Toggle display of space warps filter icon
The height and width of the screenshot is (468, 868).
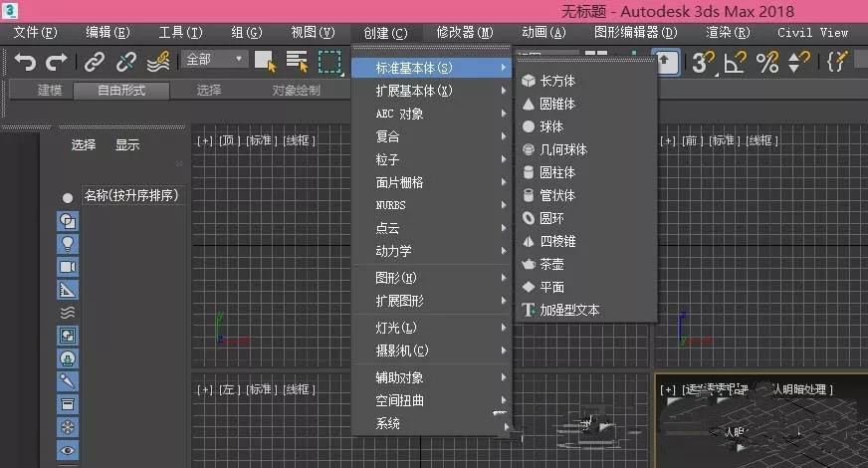tap(68, 313)
